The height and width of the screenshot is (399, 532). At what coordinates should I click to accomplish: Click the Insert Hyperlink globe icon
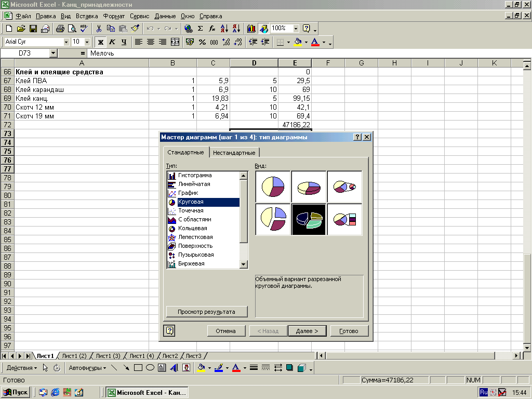[188, 29]
